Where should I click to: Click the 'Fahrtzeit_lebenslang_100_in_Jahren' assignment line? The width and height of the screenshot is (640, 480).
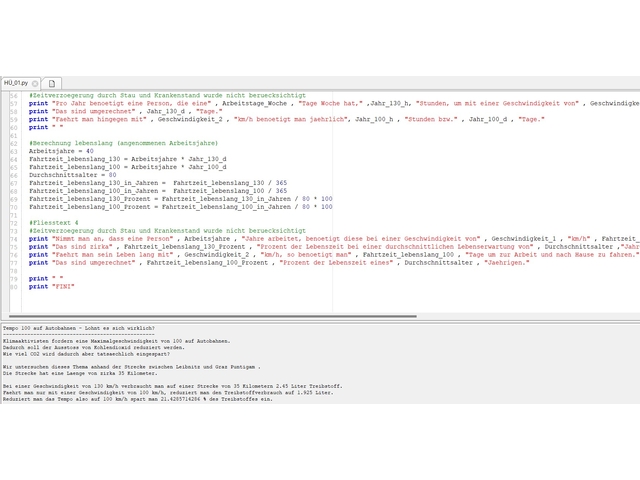click(158, 191)
